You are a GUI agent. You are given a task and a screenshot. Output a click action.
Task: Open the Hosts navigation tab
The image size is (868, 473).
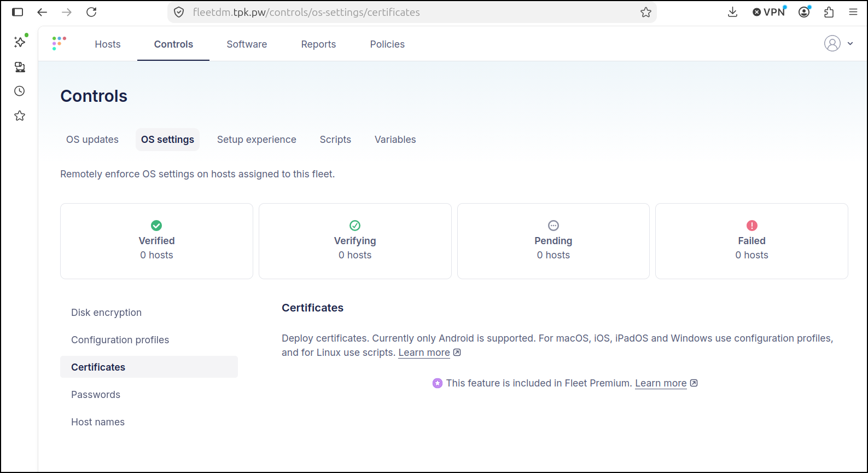point(108,44)
